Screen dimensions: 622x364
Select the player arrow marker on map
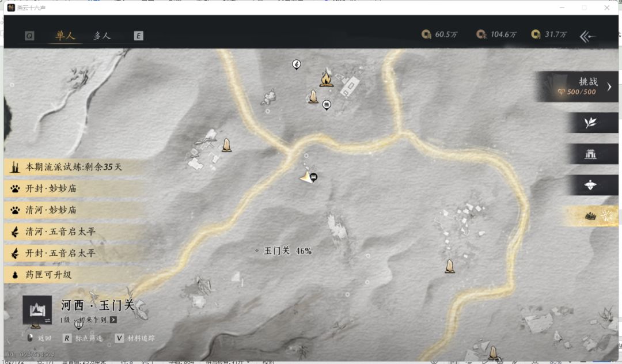[306, 177]
